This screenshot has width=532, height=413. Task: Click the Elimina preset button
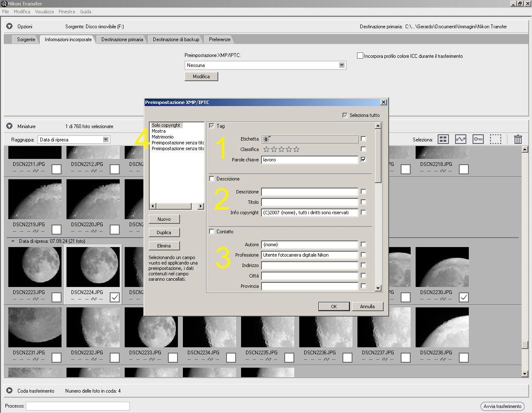point(164,246)
